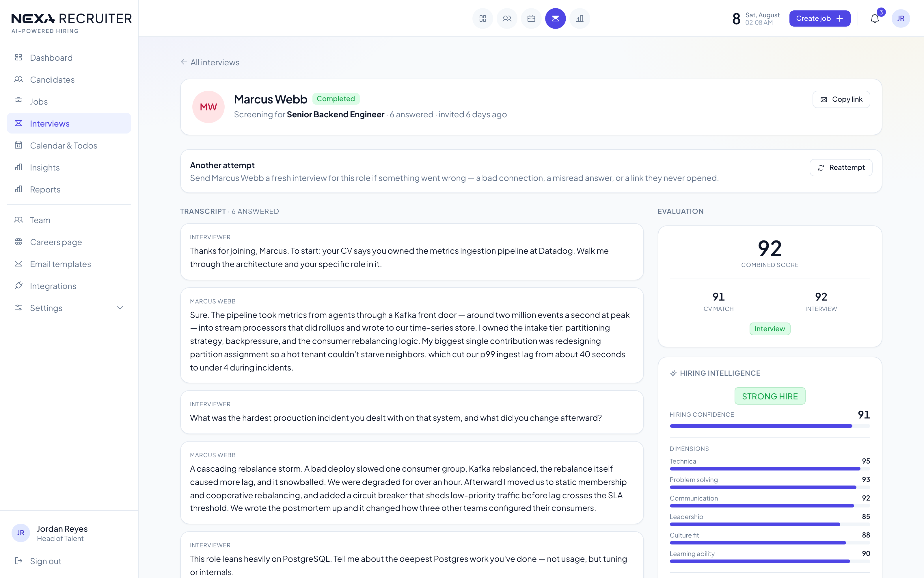Click the Problem solving dimension label
The width and height of the screenshot is (924, 578).
pos(693,480)
